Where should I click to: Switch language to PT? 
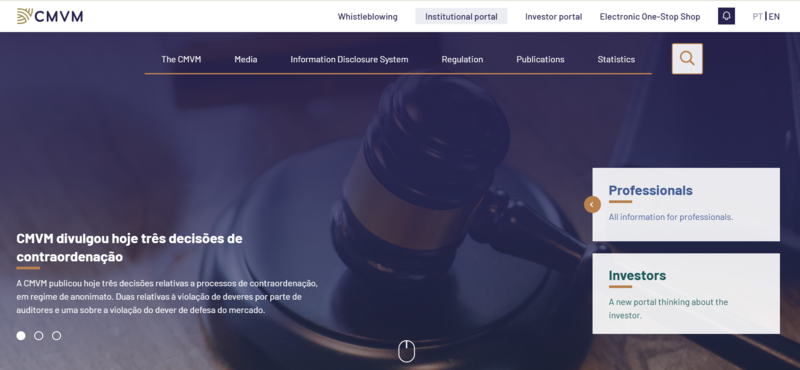757,16
